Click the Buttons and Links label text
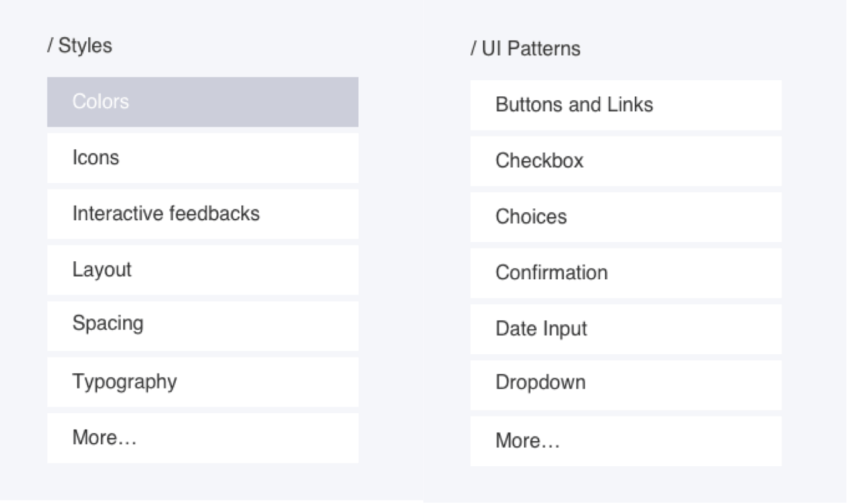Viewport: 849px width, 504px height. click(574, 105)
